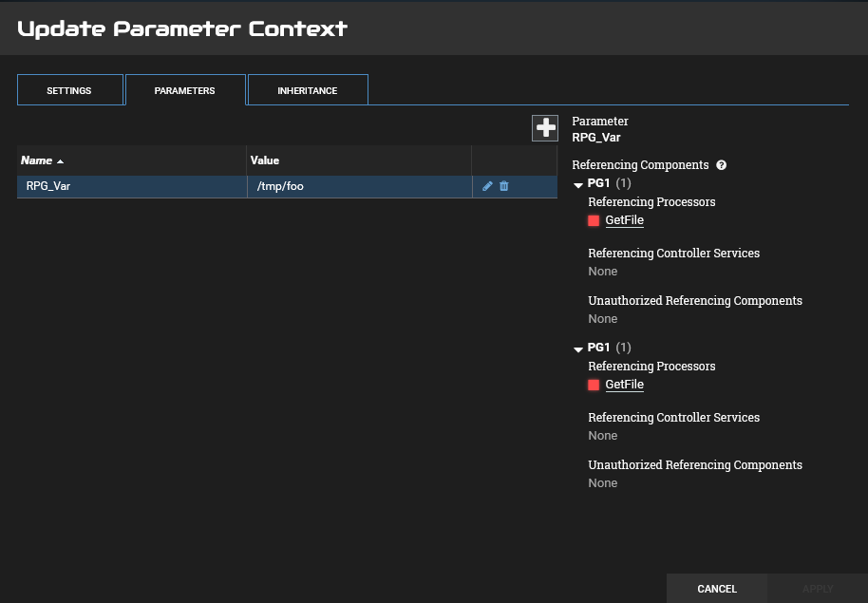The height and width of the screenshot is (603, 868).
Task: Click the Name column header text
Action: click(36, 160)
